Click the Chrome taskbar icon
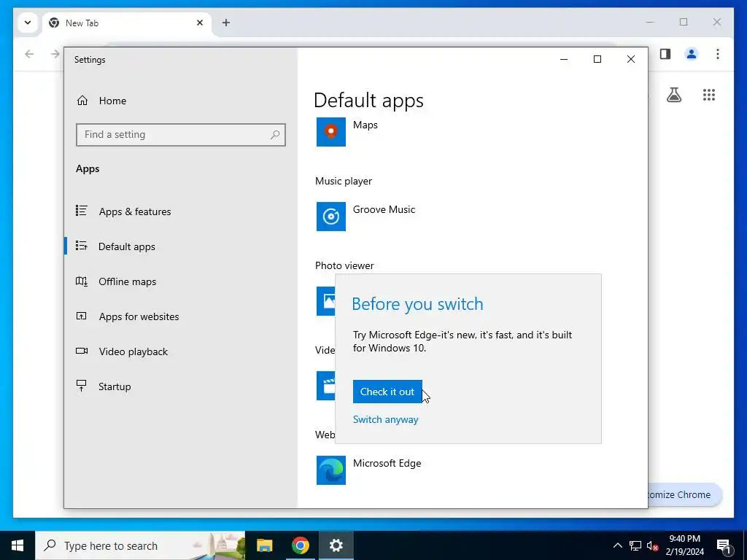 tap(300, 545)
